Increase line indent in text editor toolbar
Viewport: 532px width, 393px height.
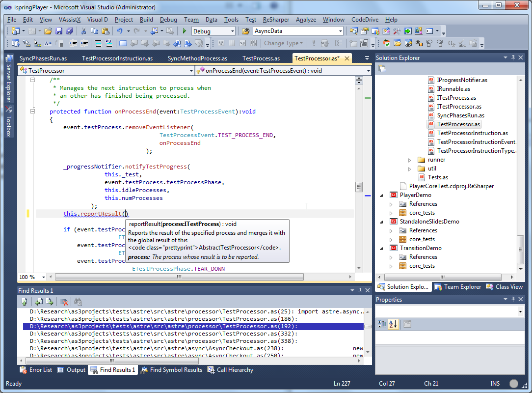click(84, 44)
